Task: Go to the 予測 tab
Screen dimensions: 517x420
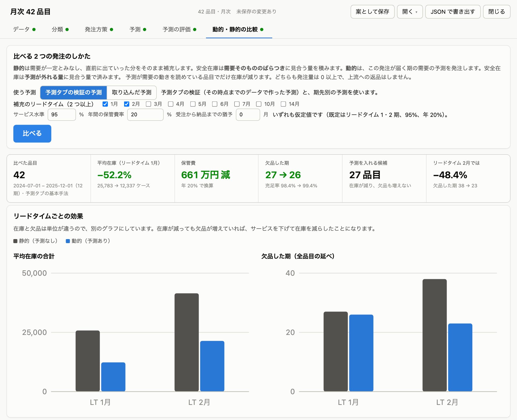Action: [138, 29]
